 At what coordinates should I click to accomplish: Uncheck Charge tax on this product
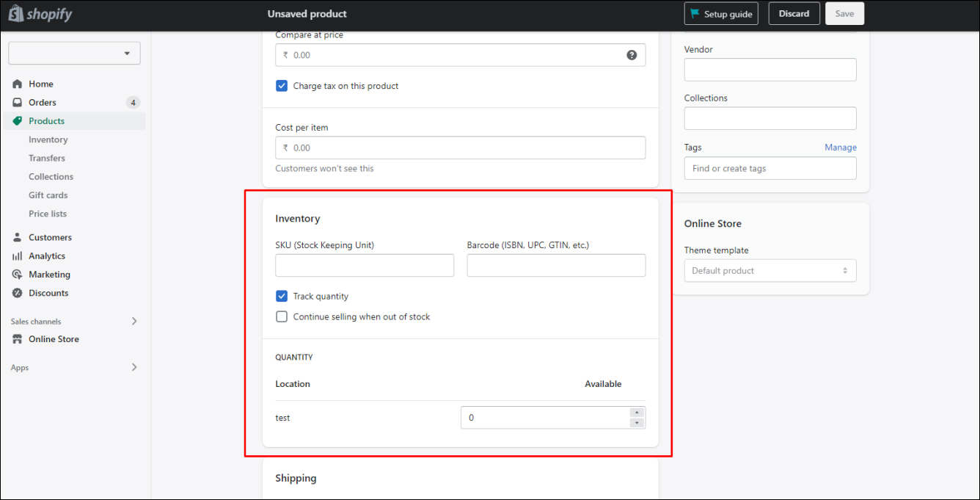point(282,86)
